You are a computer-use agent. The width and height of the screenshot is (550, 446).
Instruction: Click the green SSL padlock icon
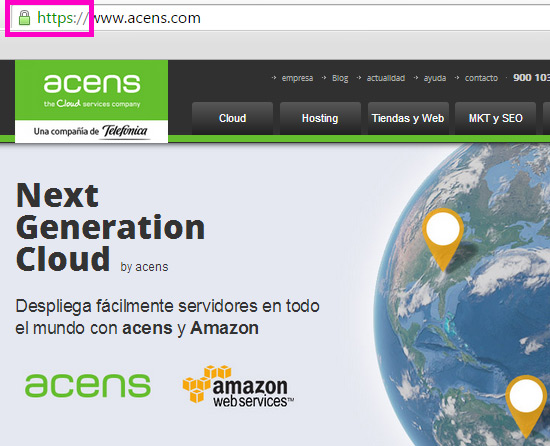24,18
